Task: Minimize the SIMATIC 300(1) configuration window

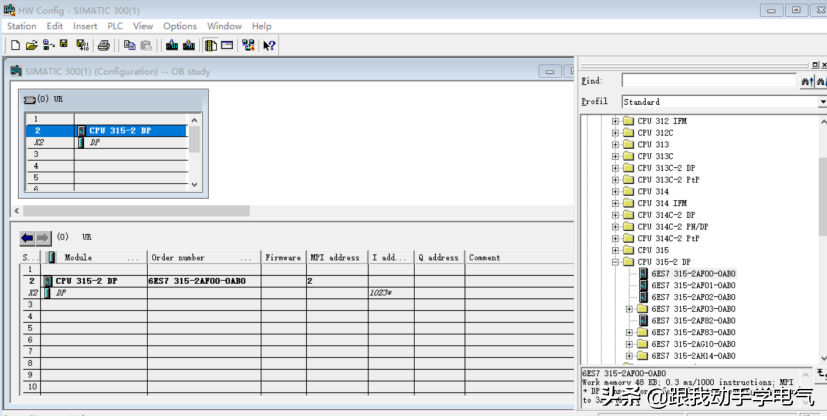Action: click(550, 71)
